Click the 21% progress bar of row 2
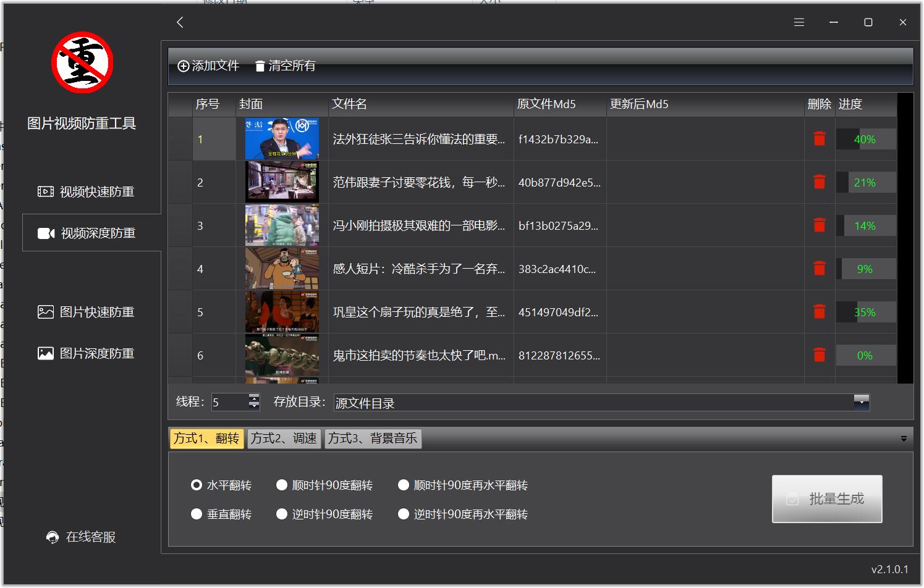Viewport: 924px width, 588px height. (865, 182)
